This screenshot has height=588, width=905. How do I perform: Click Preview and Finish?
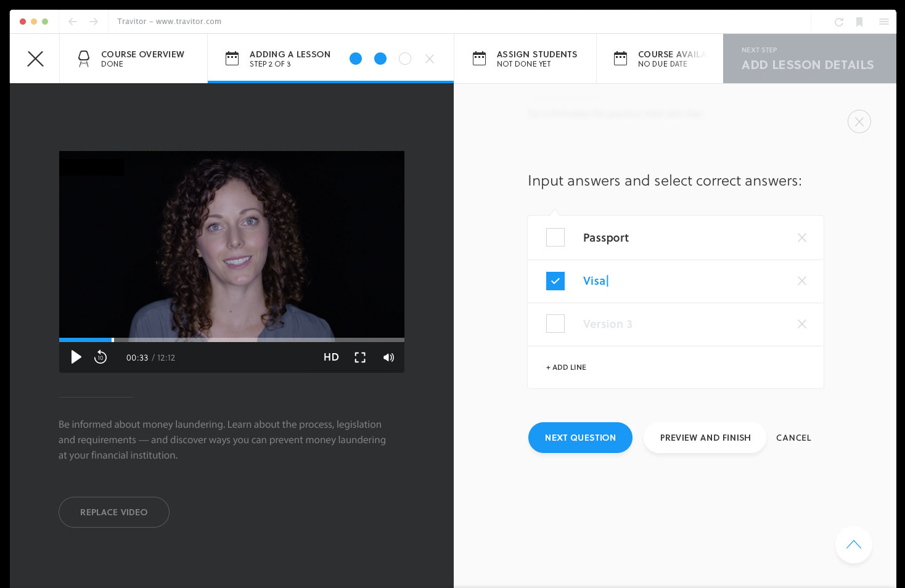[x=705, y=438]
